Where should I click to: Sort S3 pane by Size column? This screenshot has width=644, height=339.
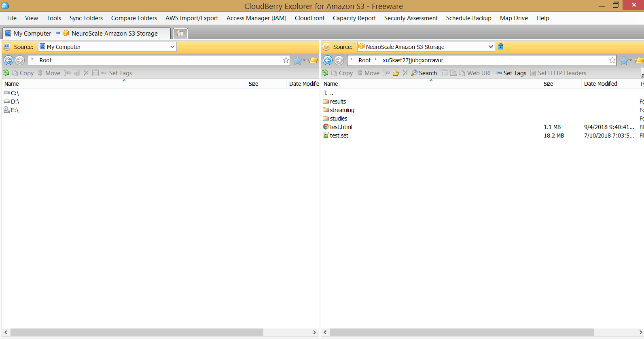coord(561,84)
